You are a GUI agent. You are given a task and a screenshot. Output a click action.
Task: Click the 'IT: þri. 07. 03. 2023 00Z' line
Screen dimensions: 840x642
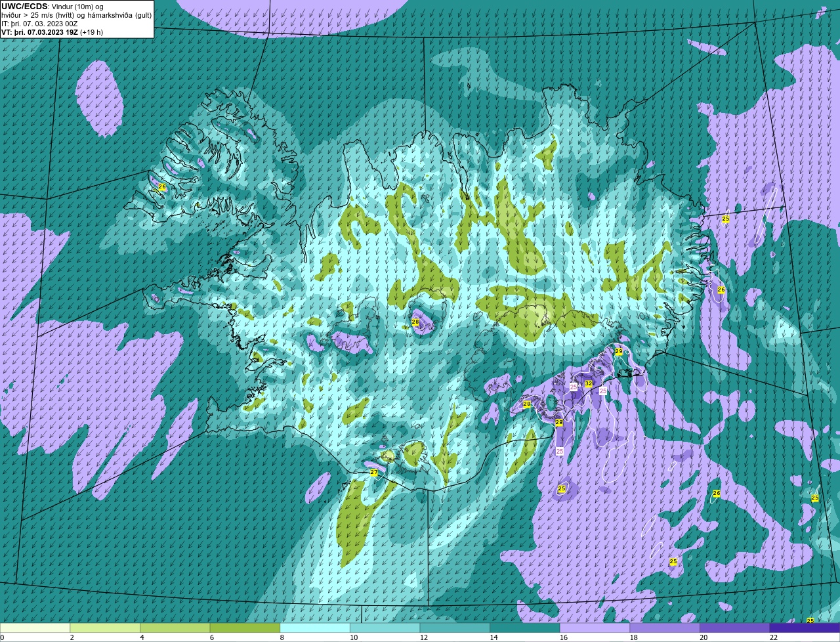tap(40, 24)
